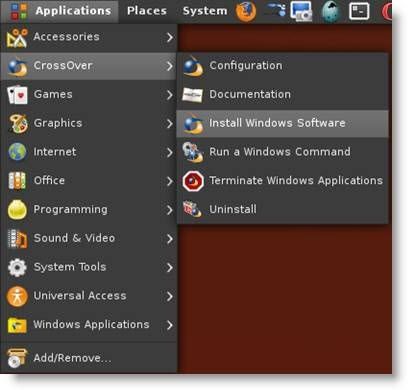This screenshot has width=408, height=390.
Task: Select the Internet menu label
Action: coord(55,152)
